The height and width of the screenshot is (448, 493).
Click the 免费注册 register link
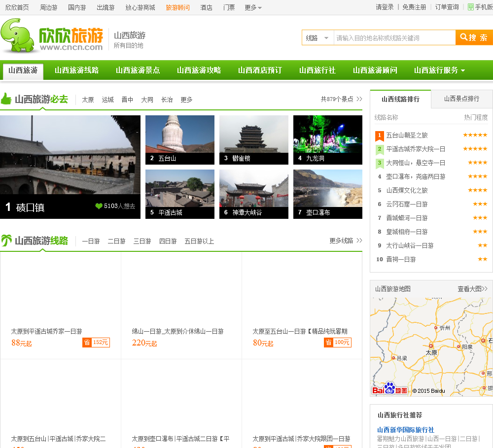(414, 7)
